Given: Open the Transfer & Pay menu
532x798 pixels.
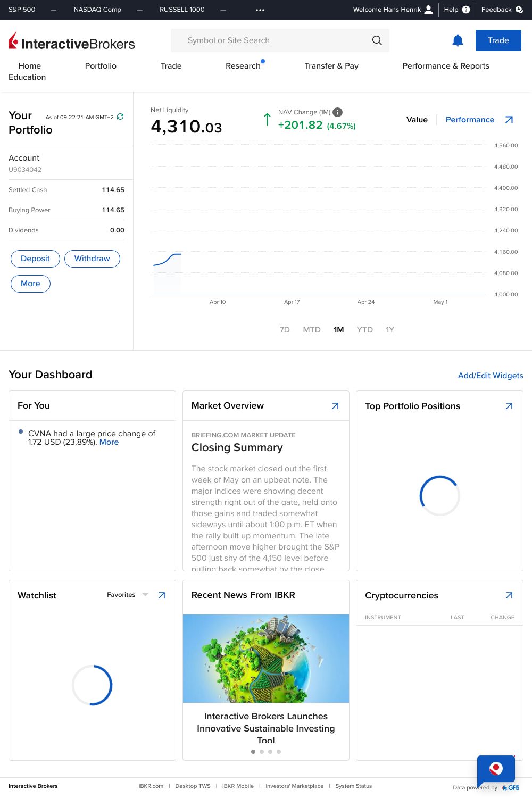Looking at the screenshot, I should (331, 66).
